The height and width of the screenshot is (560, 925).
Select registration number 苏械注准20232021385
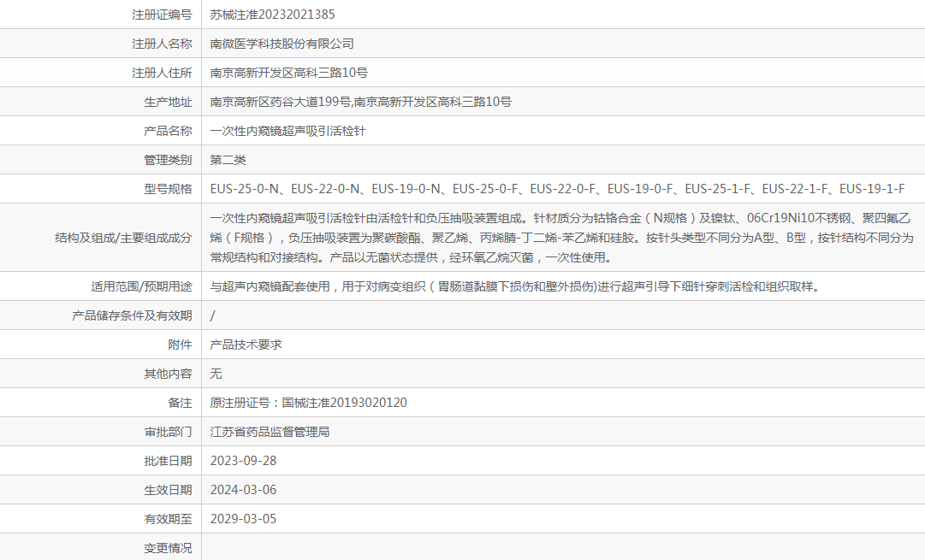tap(273, 15)
